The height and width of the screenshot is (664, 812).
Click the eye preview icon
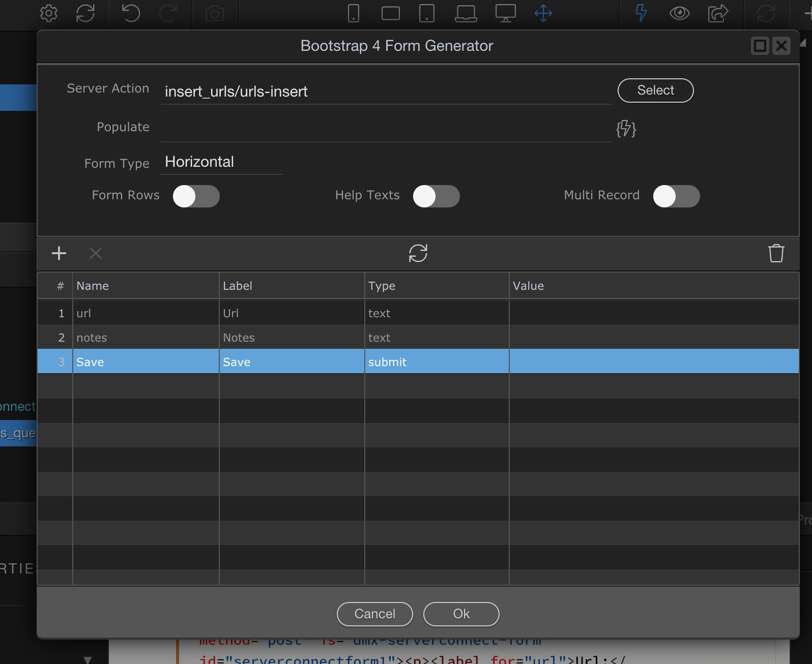click(679, 13)
